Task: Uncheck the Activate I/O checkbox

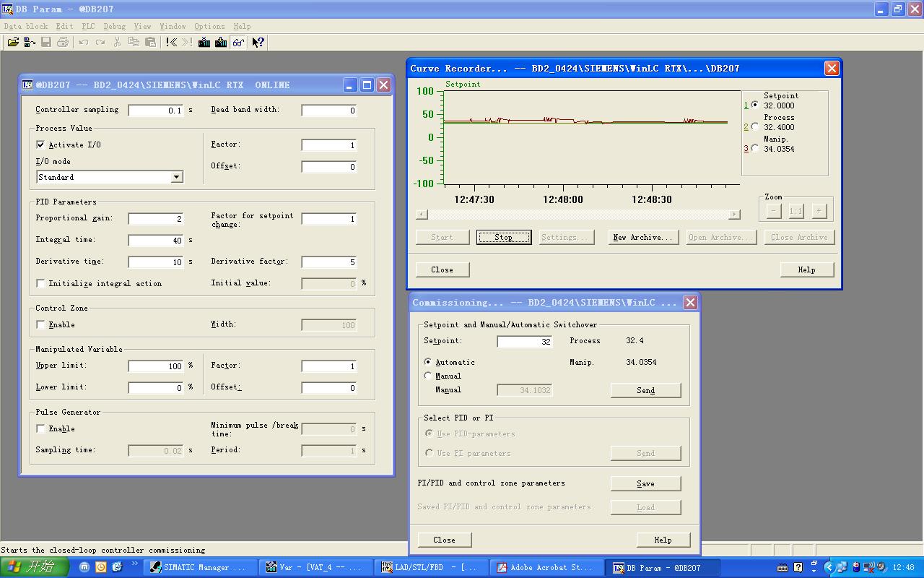Action: [40, 144]
